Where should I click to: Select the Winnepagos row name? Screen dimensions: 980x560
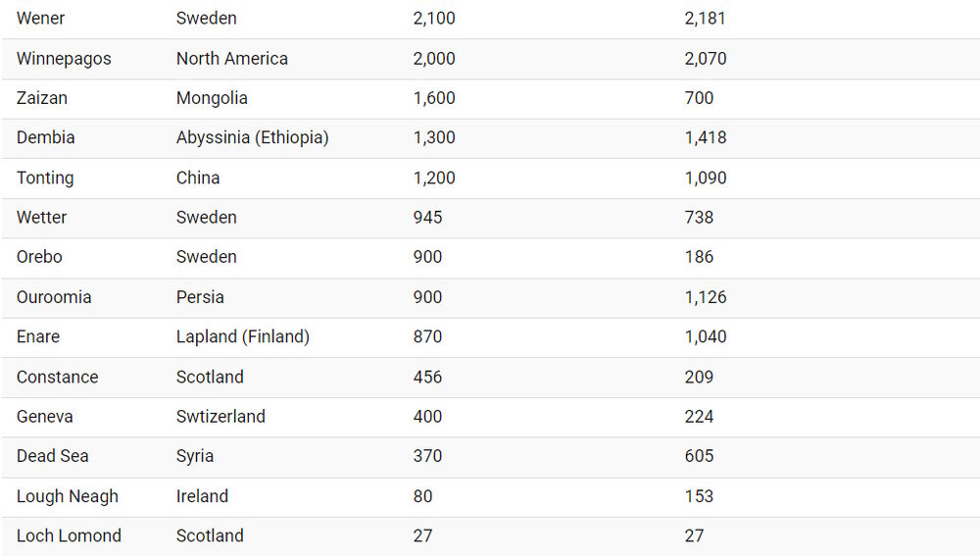click(x=64, y=59)
